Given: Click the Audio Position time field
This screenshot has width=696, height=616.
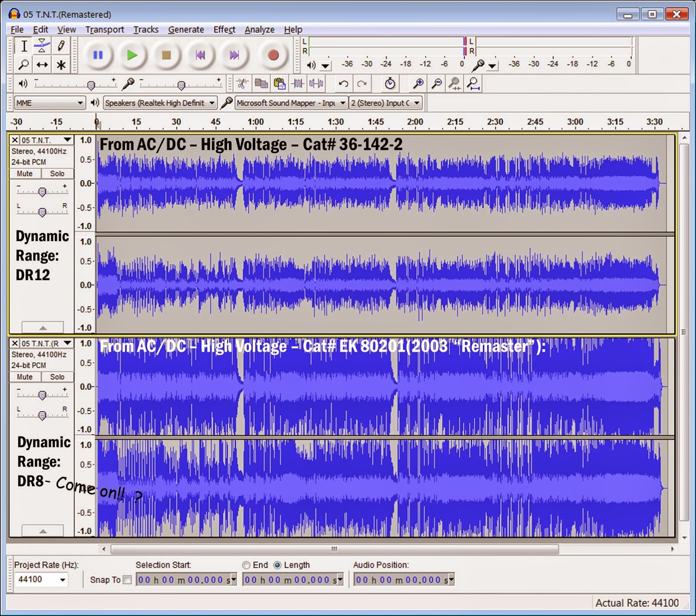Looking at the screenshot, I should click(x=404, y=580).
